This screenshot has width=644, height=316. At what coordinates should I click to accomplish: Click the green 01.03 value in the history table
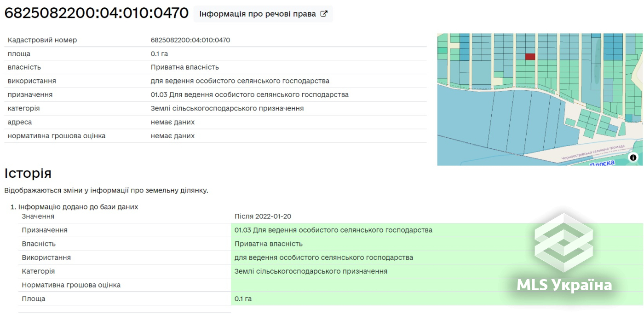333,230
